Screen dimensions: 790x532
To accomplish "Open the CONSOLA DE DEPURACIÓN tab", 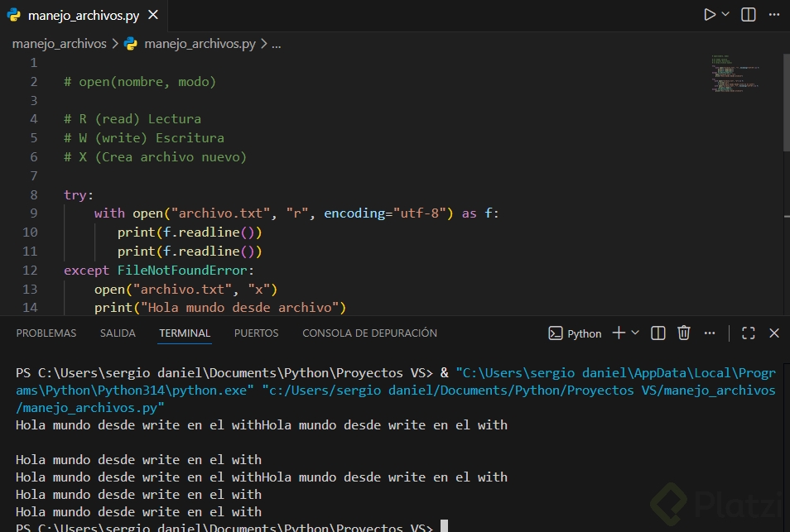I will click(369, 333).
